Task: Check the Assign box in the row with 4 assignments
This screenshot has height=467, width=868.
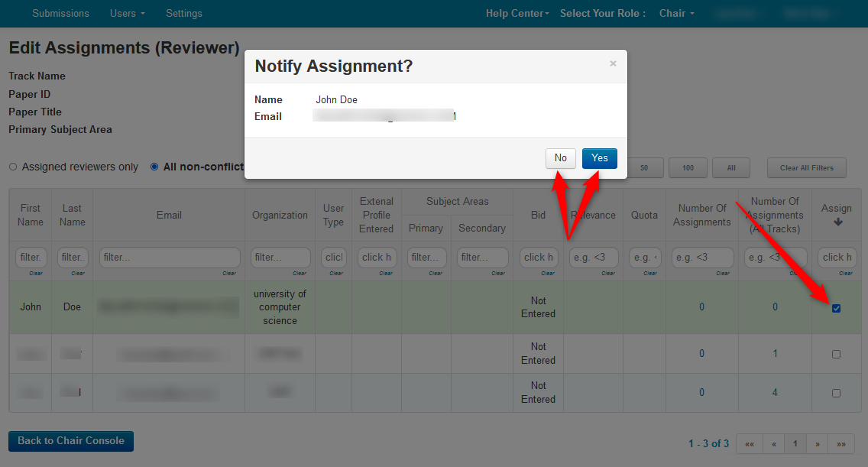Action: pos(836,393)
